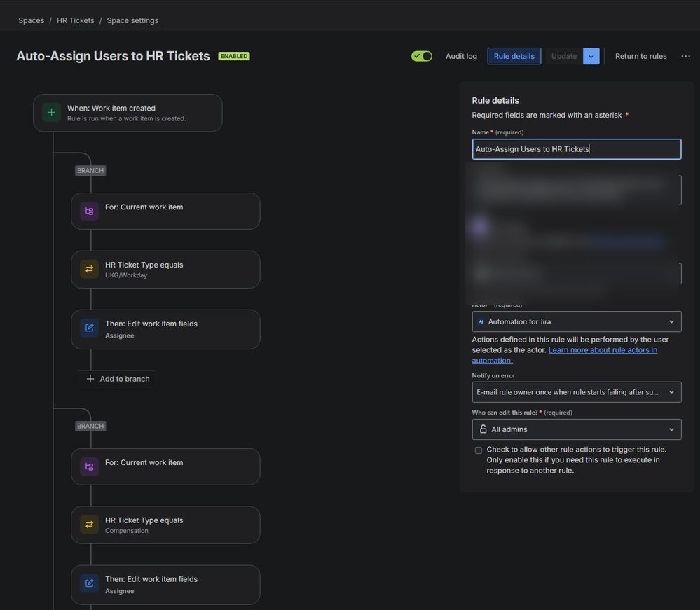Select the 'When: Work item created' trigger
700x610 pixels.
(x=128, y=113)
